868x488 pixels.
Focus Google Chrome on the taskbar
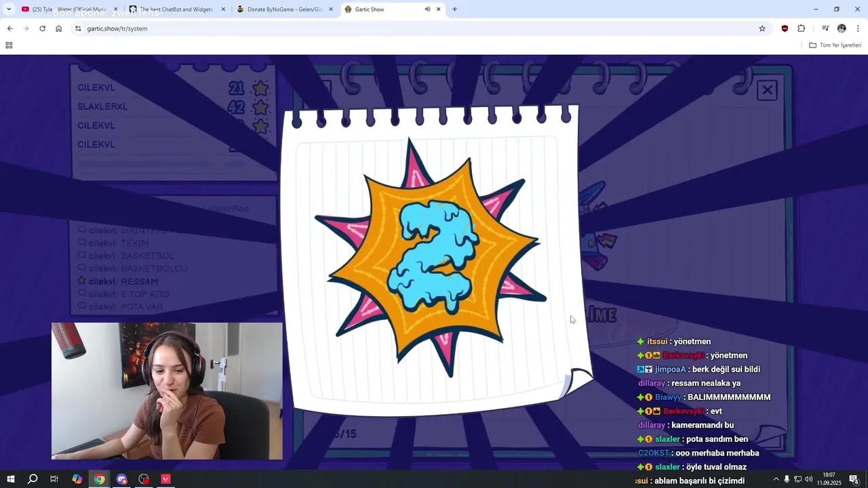(x=100, y=479)
